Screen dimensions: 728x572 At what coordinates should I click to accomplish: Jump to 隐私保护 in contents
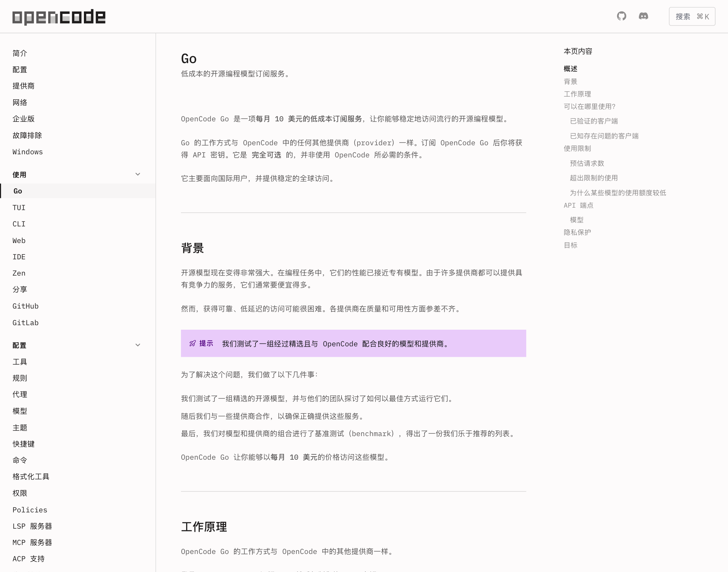pyautogui.click(x=578, y=232)
